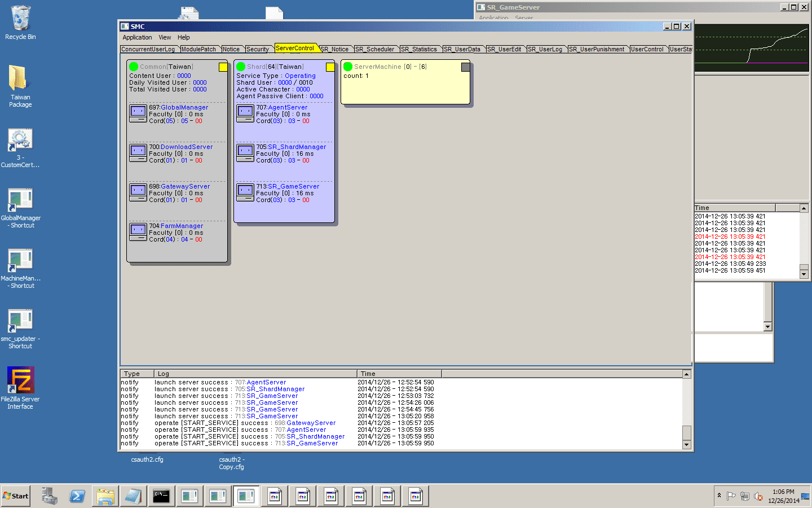Select the GatewayServer monitor icon
This screenshot has width=812, height=508.
[x=138, y=192]
